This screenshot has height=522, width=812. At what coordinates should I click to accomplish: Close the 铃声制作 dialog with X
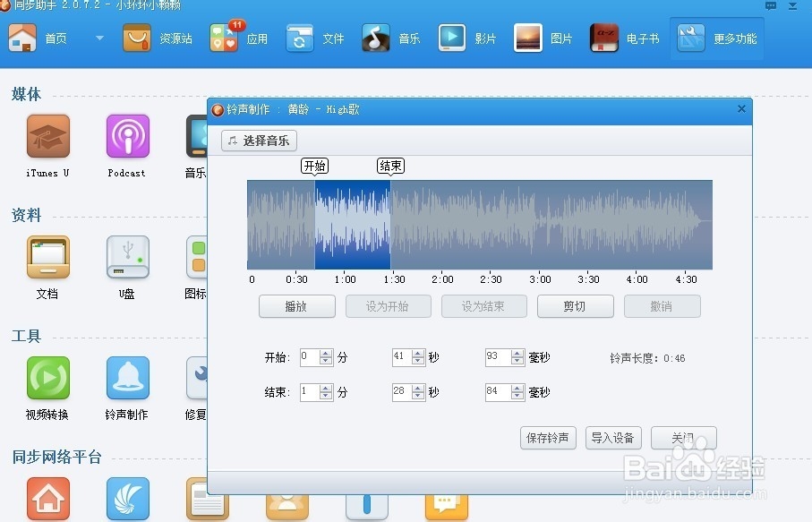click(x=741, y=108)
